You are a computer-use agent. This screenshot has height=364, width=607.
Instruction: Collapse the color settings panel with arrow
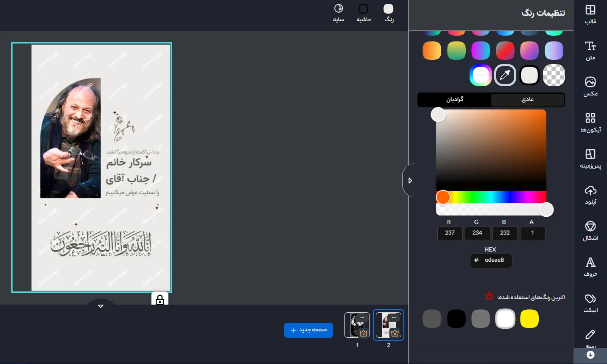pyautogui.click(x=410, y=180)
